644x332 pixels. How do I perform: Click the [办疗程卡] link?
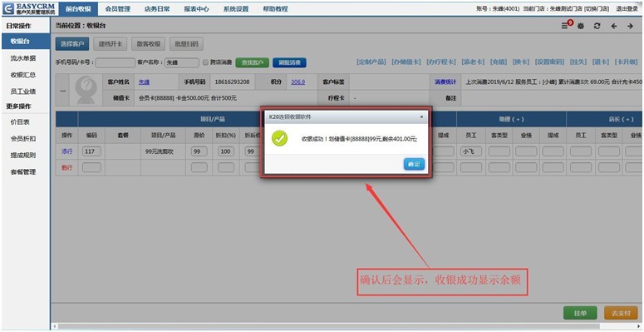pyautogui.click(x=441, y=62)
